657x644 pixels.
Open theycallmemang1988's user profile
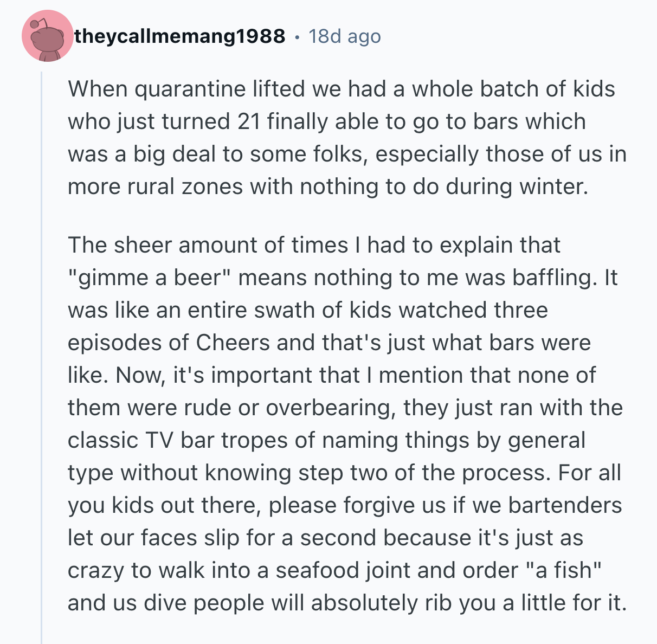point(179,36)
